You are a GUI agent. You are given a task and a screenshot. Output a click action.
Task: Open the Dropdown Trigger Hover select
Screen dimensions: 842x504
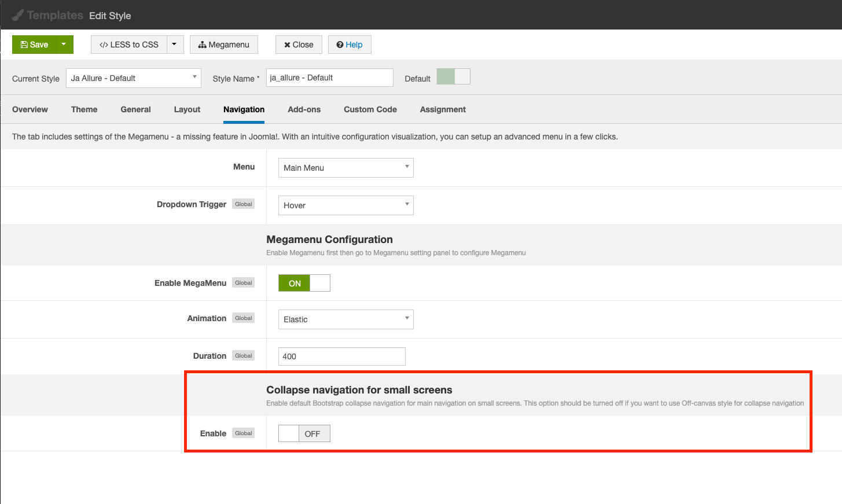tap(345, 205)
